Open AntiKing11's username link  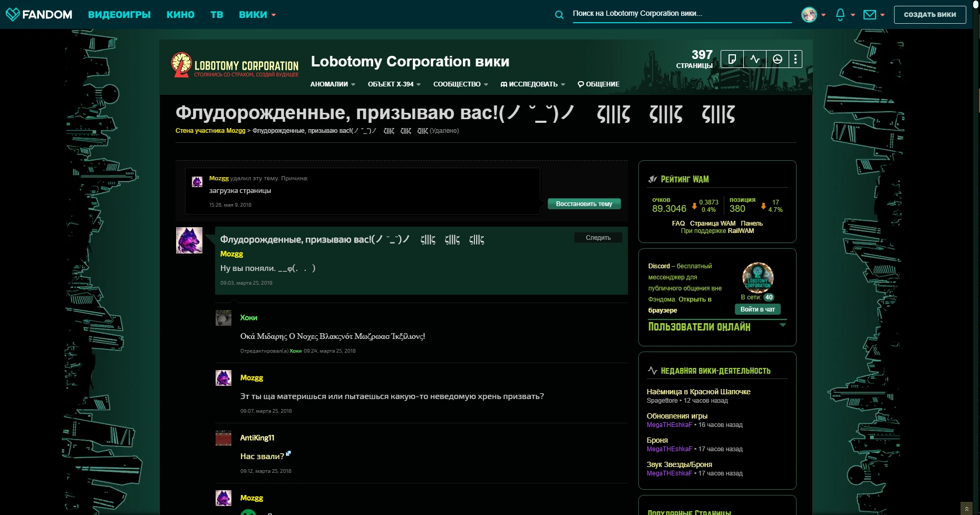(257, 438)
